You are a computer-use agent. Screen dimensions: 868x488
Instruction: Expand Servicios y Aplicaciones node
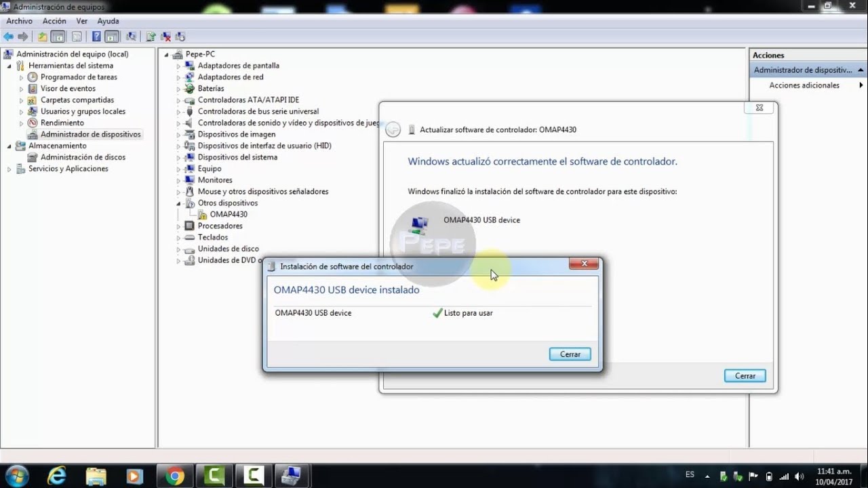9,169
